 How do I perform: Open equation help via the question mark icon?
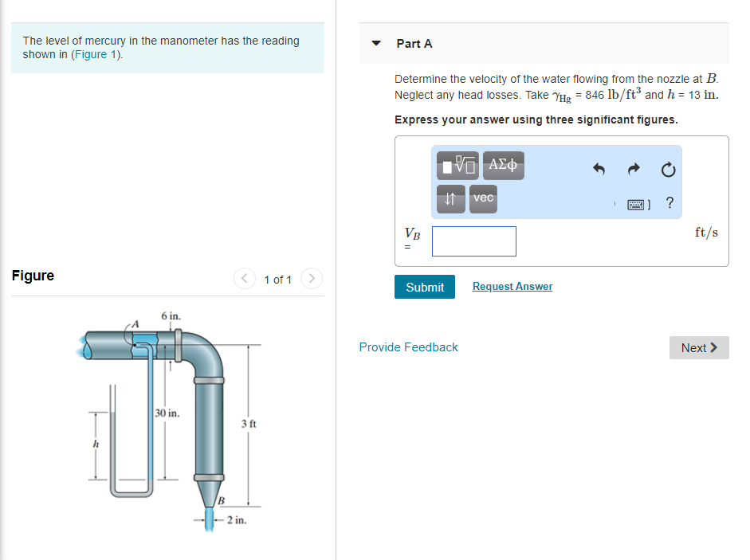click(670, 203)
